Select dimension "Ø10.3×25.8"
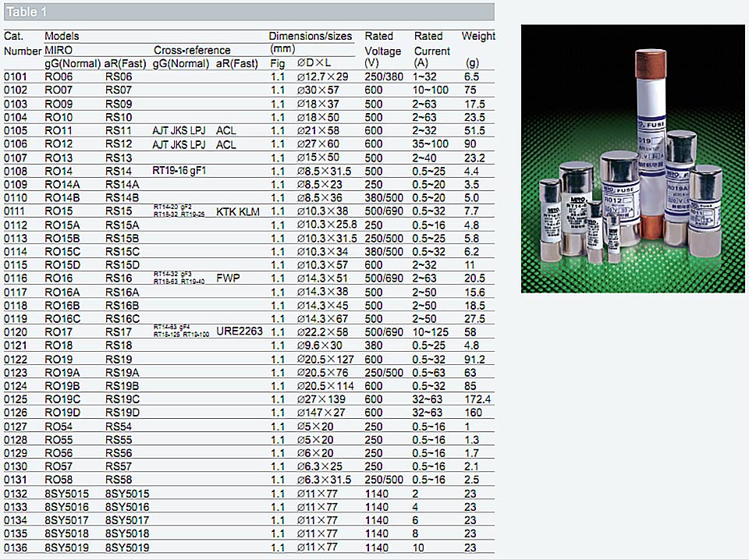This screenshot has width=749, height=560. [327, 225]
